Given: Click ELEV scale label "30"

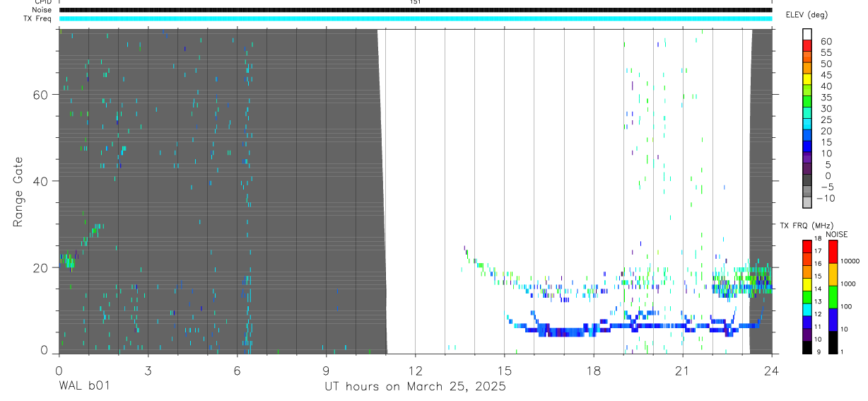Looking at the screenshot, I should tap(826, 109).
